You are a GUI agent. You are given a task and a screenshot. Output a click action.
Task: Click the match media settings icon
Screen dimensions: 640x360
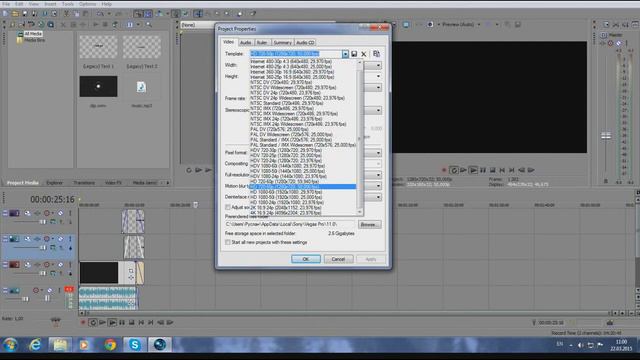point(376,54)
